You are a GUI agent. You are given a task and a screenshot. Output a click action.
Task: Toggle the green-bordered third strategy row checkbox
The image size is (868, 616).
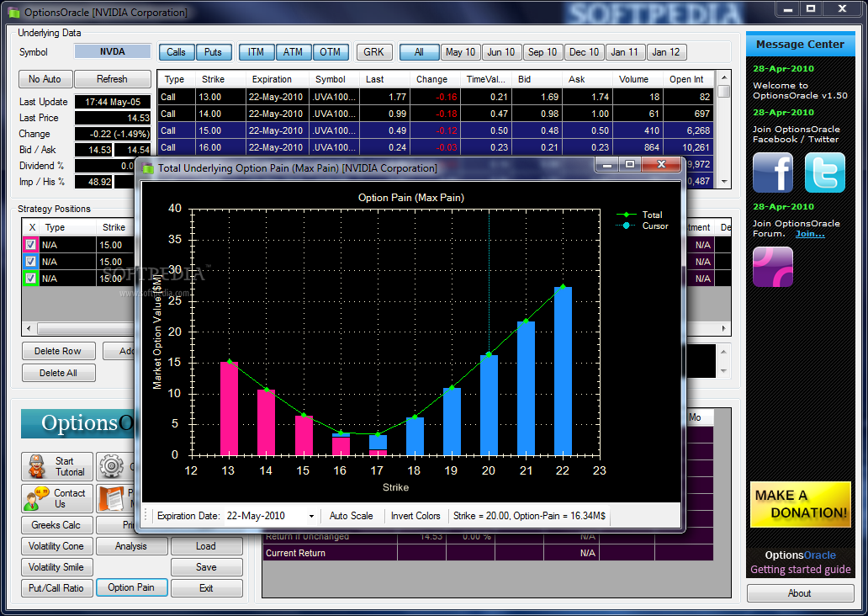point(30,278)
